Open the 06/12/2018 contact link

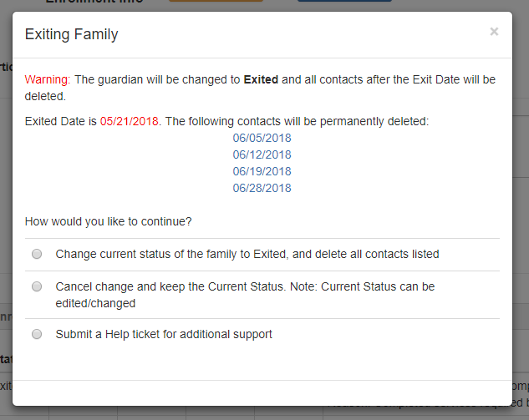click(x=262, y=154)
